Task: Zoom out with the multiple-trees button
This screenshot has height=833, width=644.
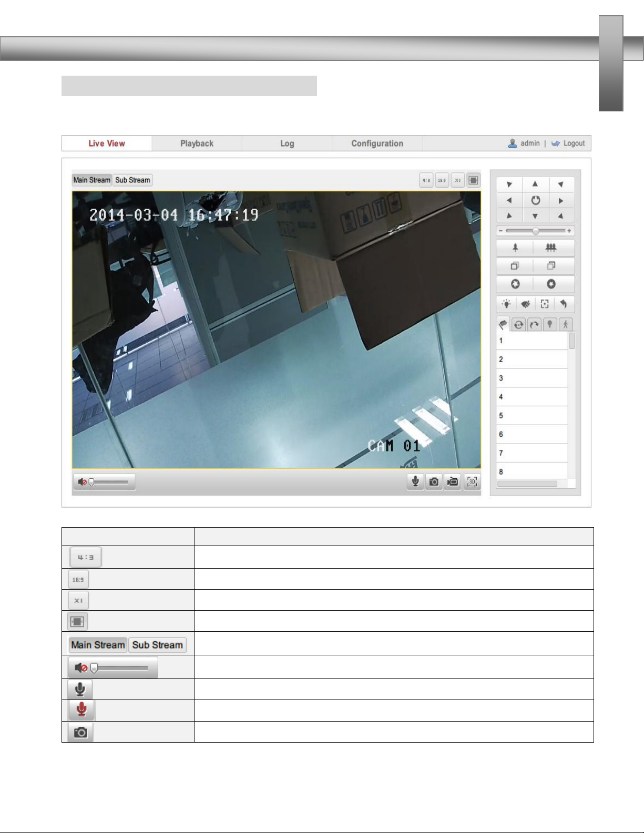Action: (551, 248)
